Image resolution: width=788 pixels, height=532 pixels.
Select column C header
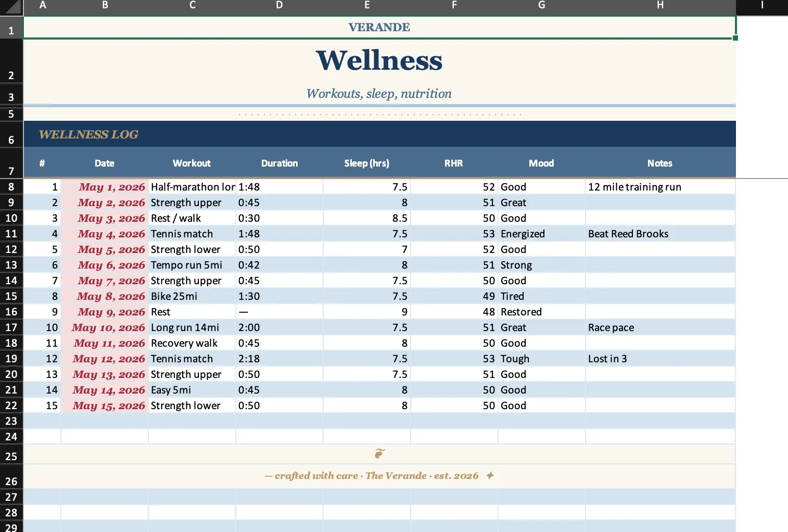tap(192, 6)
